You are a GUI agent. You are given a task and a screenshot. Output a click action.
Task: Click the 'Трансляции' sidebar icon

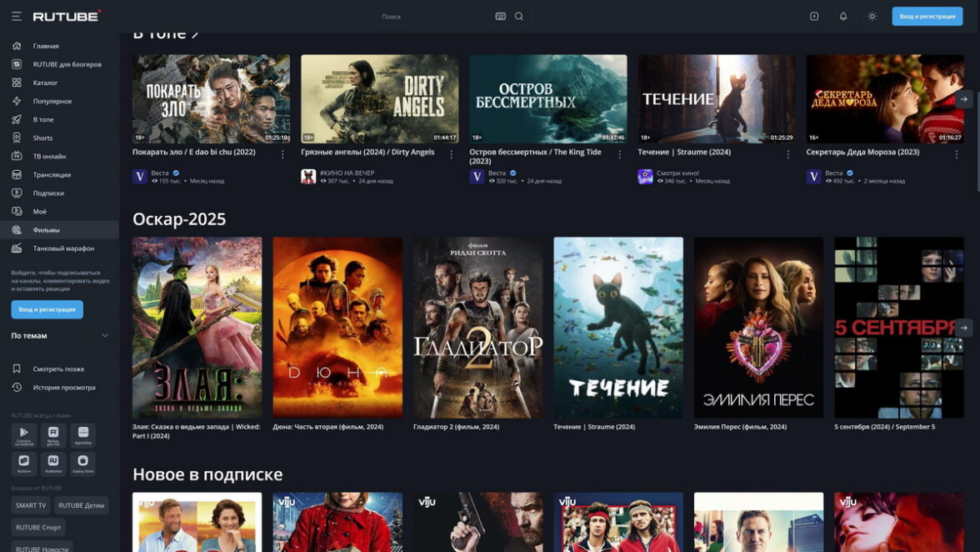click(x=17, y=174)
